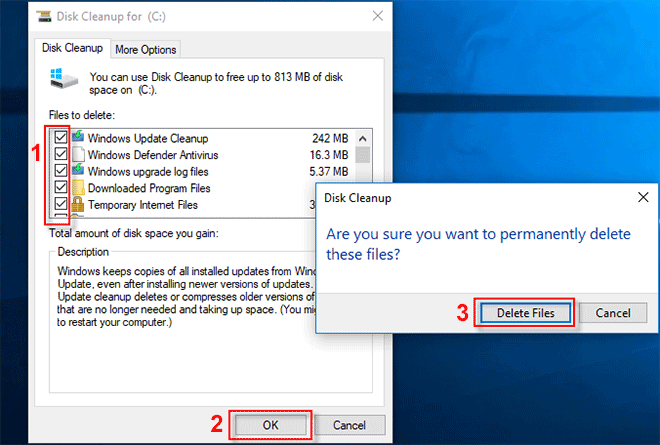Toggle the Temporary Internet Files checkbox
This screenshot has height=445, width=660.
[61, 204]
